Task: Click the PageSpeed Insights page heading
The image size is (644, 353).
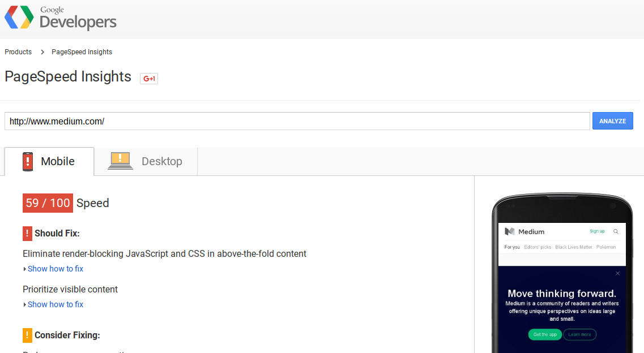Action: pos(68,77)
